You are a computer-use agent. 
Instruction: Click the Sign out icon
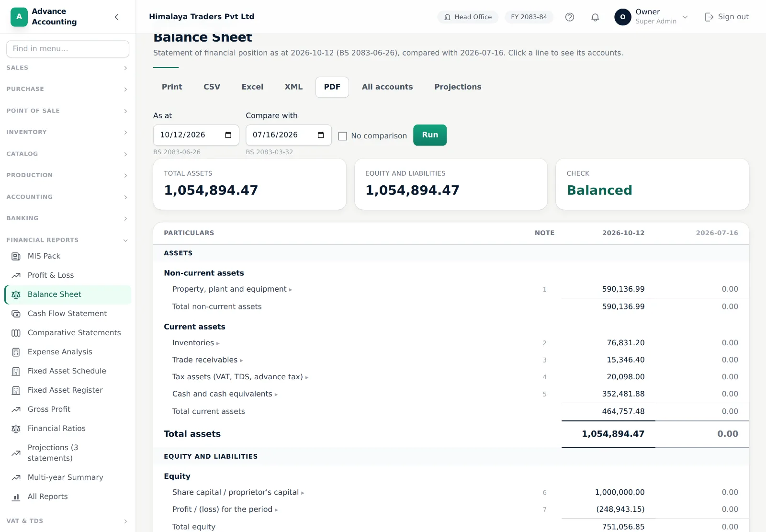(709, 17)
